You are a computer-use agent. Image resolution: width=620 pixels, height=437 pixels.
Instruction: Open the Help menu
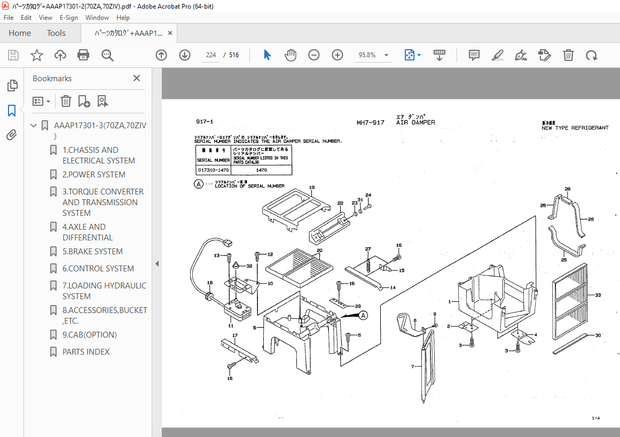pos(123,18)
